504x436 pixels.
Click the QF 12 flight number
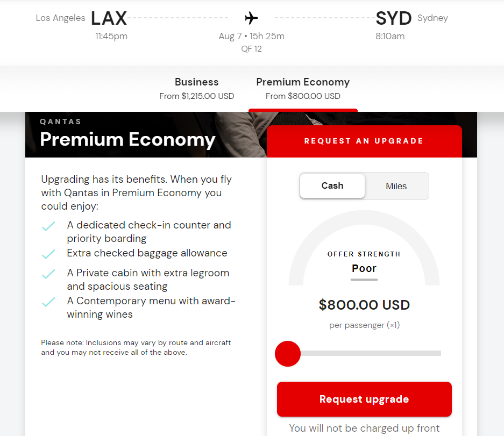click(x=251, y=48)
